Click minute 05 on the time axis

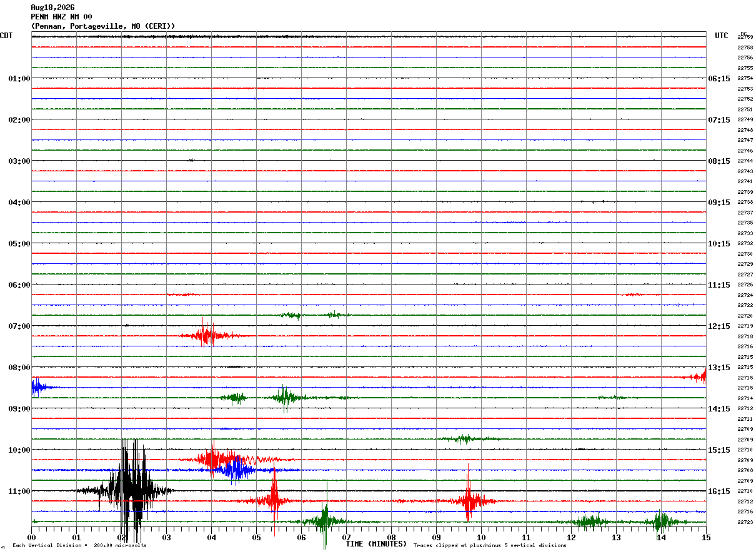pos(256,537)
